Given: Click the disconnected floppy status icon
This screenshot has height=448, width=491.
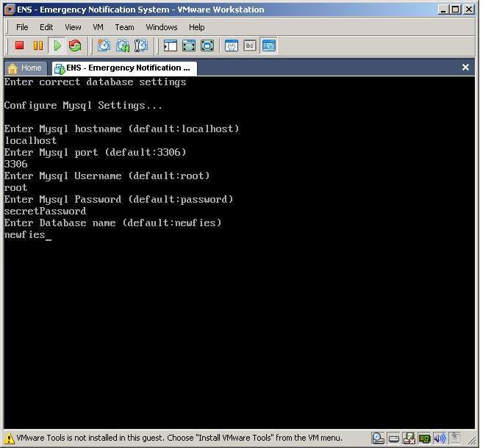Looking at the screenshot, I should click(x=409, y=438).
